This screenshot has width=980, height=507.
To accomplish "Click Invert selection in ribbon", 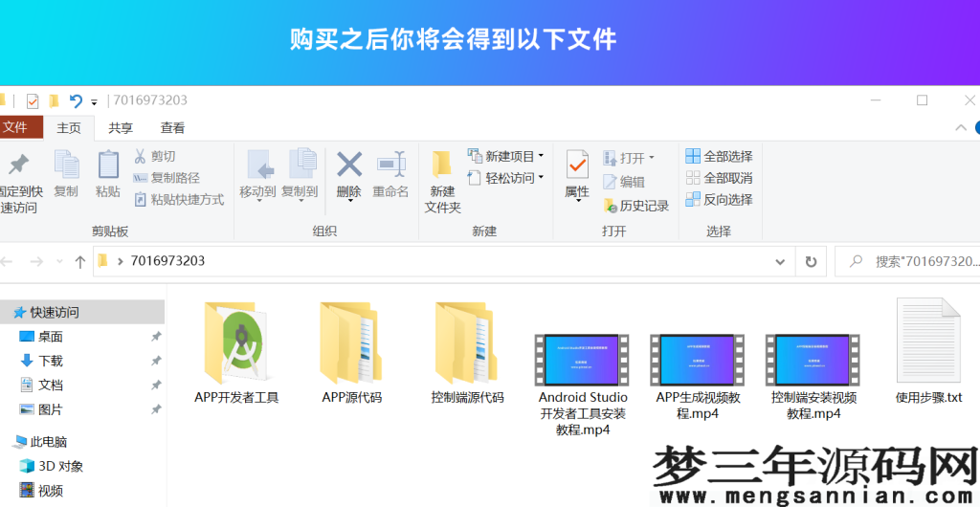I will pyautogui.click(x=719, y=200).
